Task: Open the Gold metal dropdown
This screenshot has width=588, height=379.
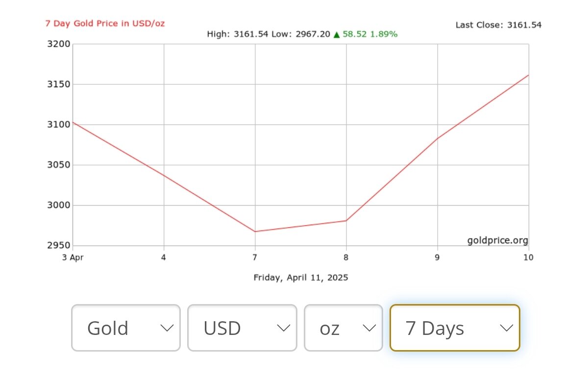Action: 126,328
